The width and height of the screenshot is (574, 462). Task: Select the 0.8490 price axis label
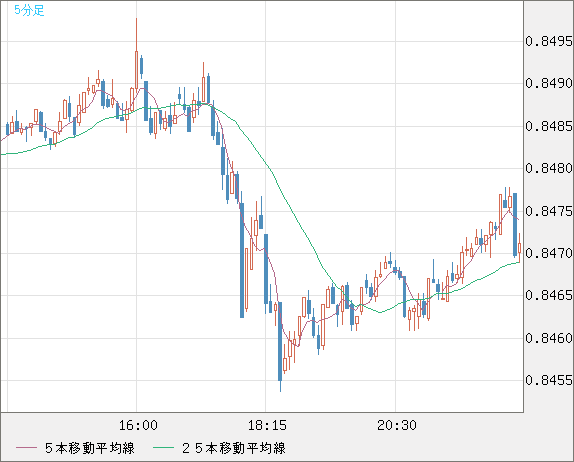point(549,83)
